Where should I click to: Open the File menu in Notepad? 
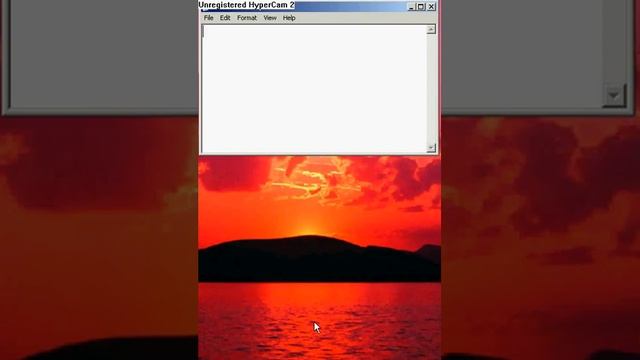209,18
